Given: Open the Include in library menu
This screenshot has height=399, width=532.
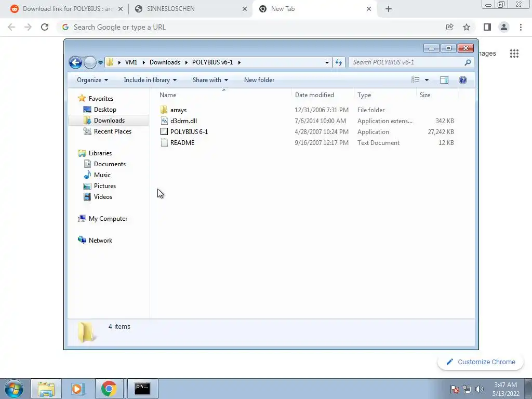Looking at the screenshot, I should click(x=150, y=80).
